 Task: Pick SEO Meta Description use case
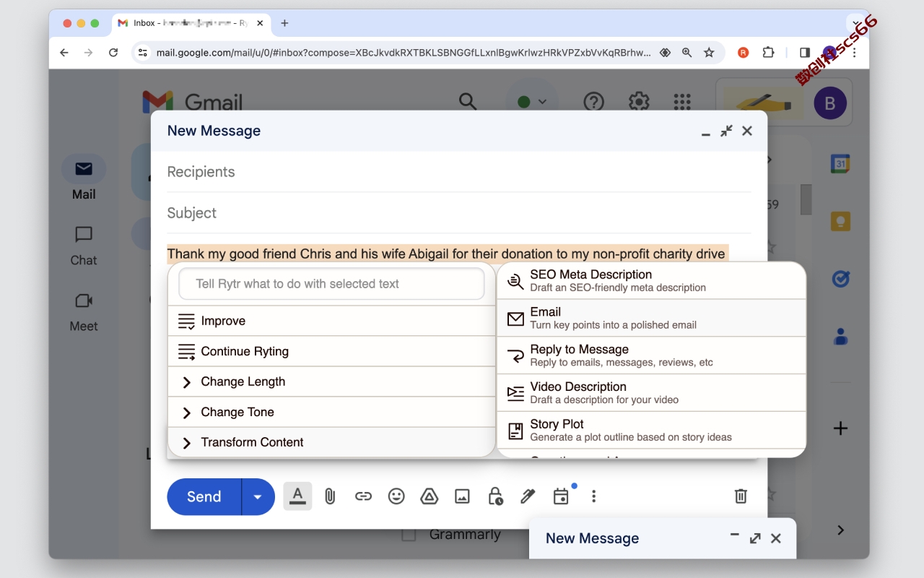(x=651, y=280)
